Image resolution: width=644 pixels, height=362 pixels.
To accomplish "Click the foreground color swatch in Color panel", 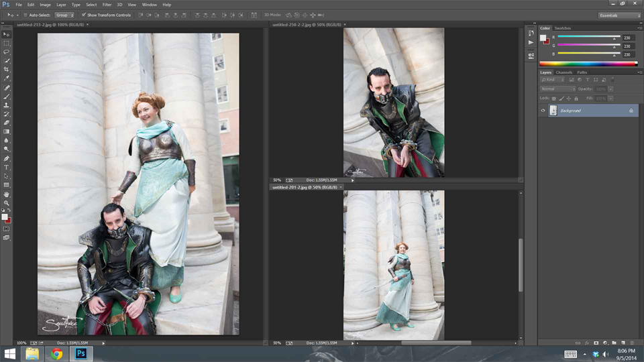I will [x=543, y=38].
